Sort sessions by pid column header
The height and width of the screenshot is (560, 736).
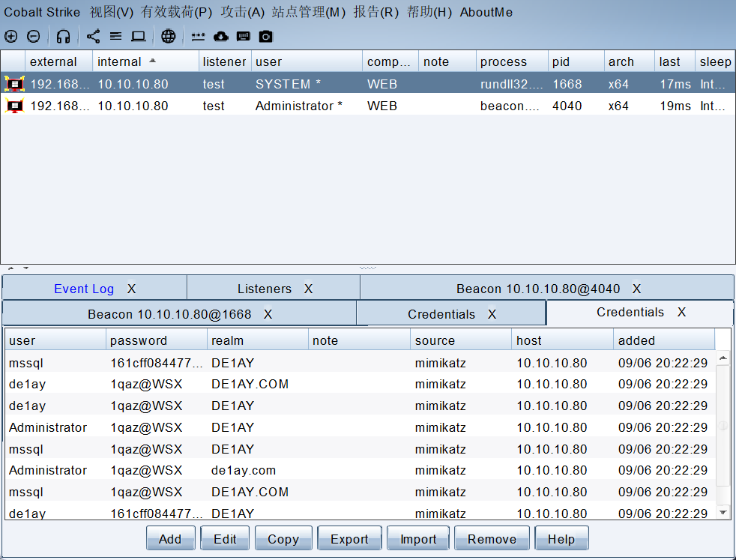coord(576,61)
